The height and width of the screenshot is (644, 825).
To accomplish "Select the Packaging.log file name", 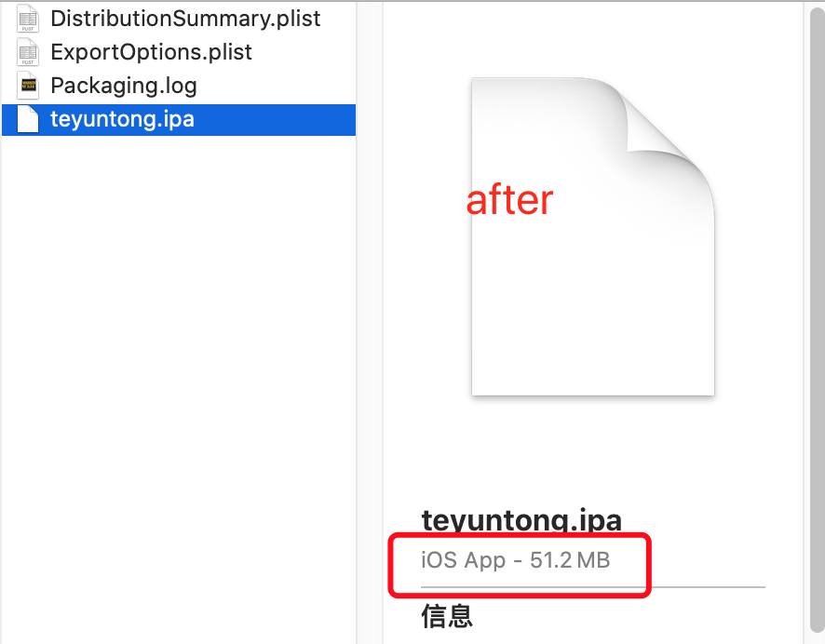I will click(124, 86).
